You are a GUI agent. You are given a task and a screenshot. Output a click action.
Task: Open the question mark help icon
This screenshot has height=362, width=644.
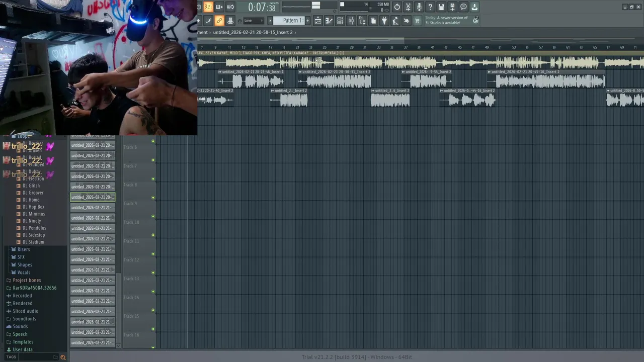point(430,7)
